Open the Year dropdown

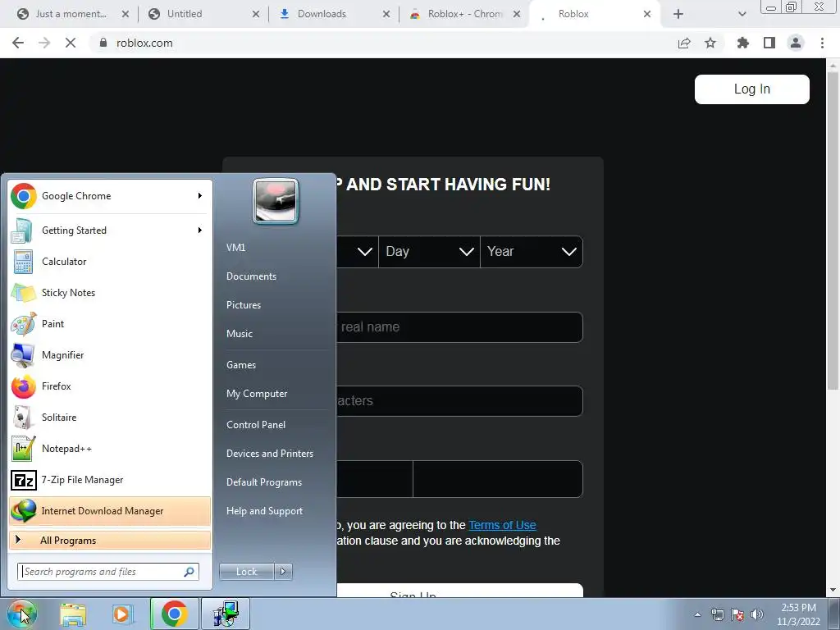[532, 251]
